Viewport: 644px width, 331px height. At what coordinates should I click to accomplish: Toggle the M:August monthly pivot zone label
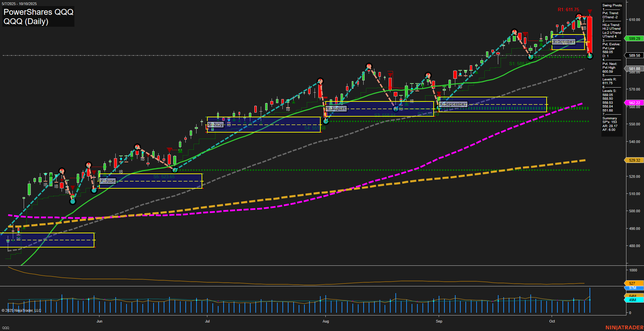point(336,109)
